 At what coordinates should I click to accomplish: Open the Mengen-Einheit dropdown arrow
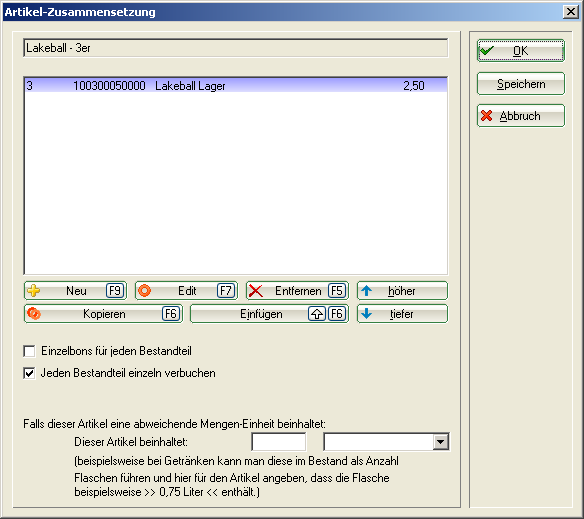441,442
